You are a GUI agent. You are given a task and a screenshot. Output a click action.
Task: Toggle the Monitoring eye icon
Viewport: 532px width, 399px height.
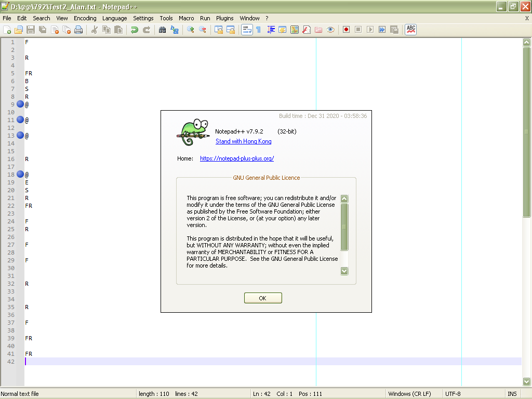point(330,30)
